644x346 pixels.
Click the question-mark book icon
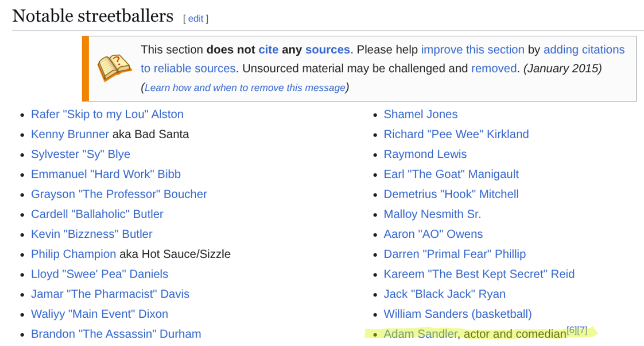[114, 67]
